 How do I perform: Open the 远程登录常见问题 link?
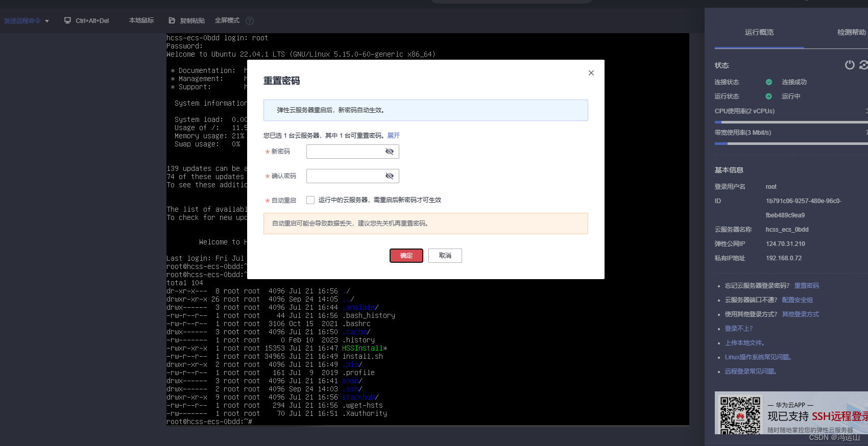pos(751,371)
